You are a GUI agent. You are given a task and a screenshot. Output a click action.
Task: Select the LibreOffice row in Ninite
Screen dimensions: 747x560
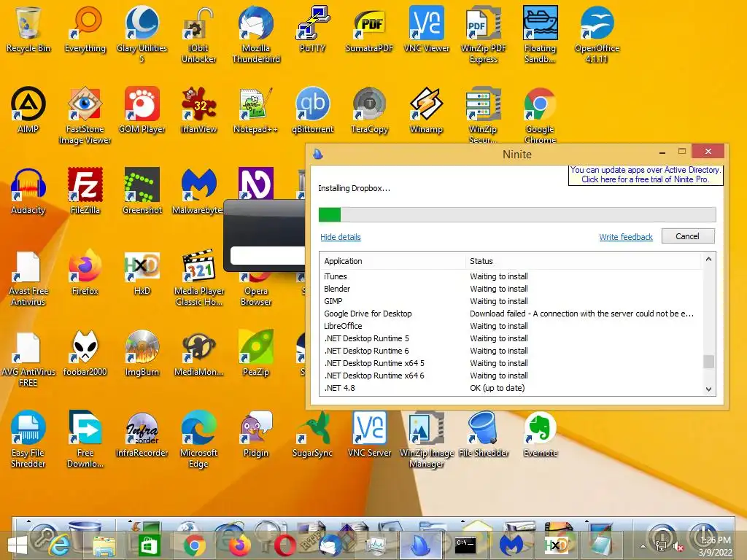511,326
